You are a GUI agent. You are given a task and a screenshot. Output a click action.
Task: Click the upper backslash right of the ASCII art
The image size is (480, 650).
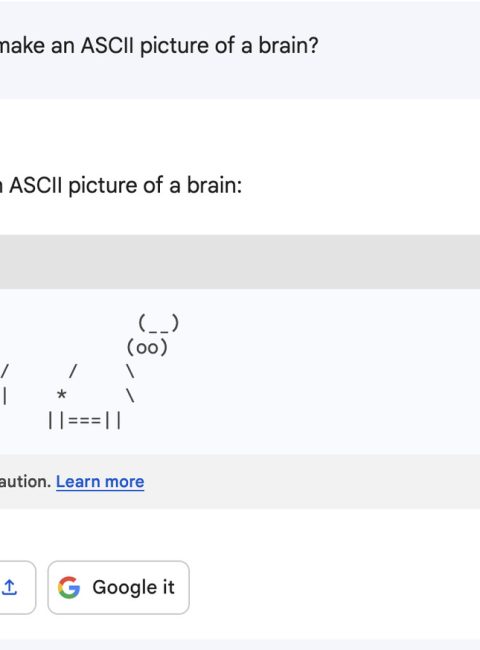130,371
